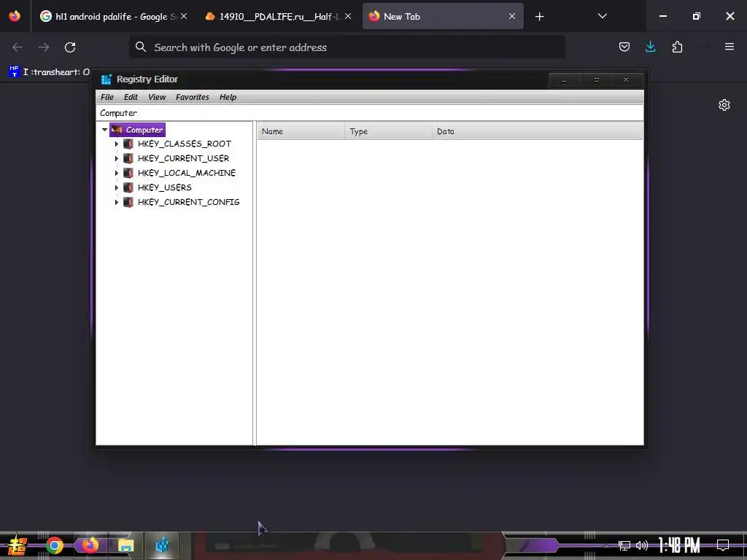This screenshot has width=747, height=560.
Task: Open the list all tabs dropdown
Action: coord(602,17)
